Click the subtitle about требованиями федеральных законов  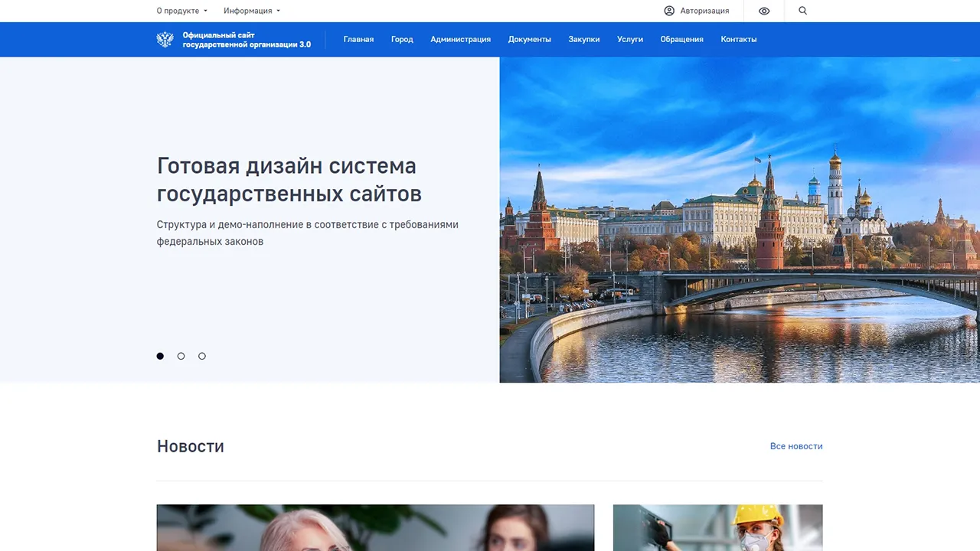(x=308, y=233)
